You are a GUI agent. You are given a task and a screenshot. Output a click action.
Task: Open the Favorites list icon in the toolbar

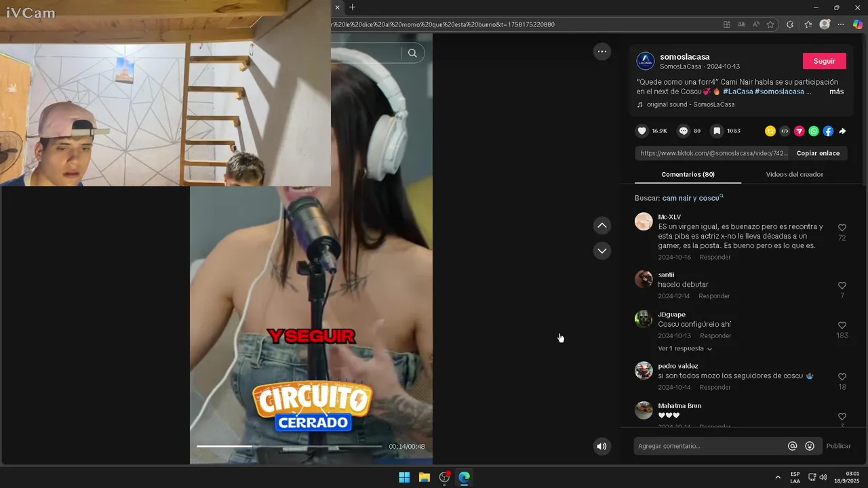click(808, 24)
